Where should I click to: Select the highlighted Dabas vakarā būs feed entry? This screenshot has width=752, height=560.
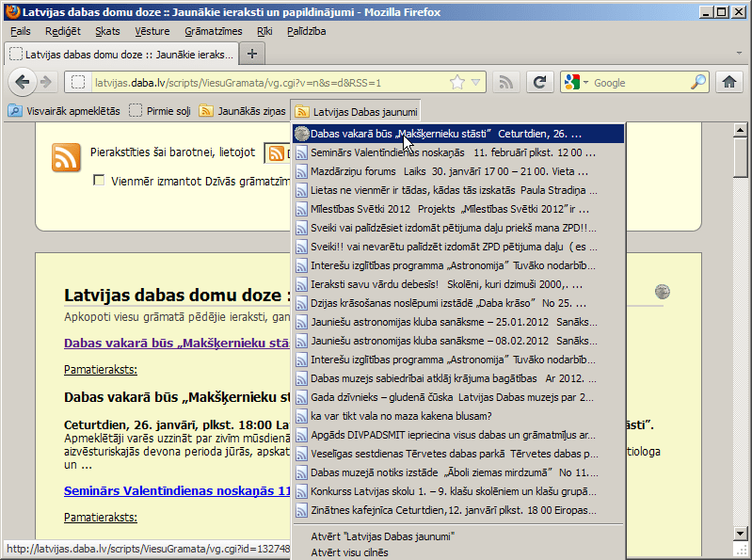tap(458, 134)
